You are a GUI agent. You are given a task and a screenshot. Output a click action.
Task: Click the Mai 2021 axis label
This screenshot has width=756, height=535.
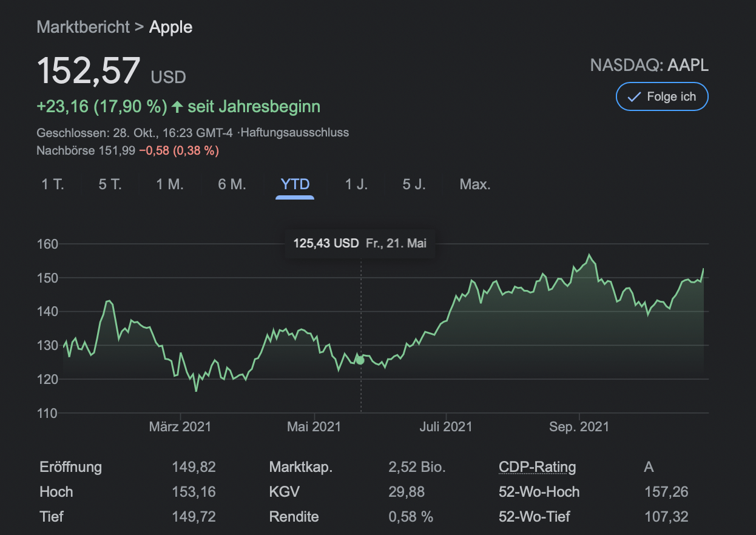pos(314,427)
